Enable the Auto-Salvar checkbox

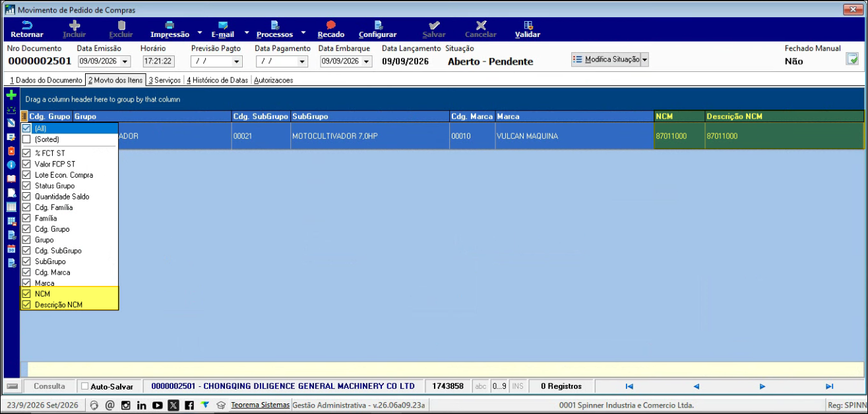pos(84,386)
